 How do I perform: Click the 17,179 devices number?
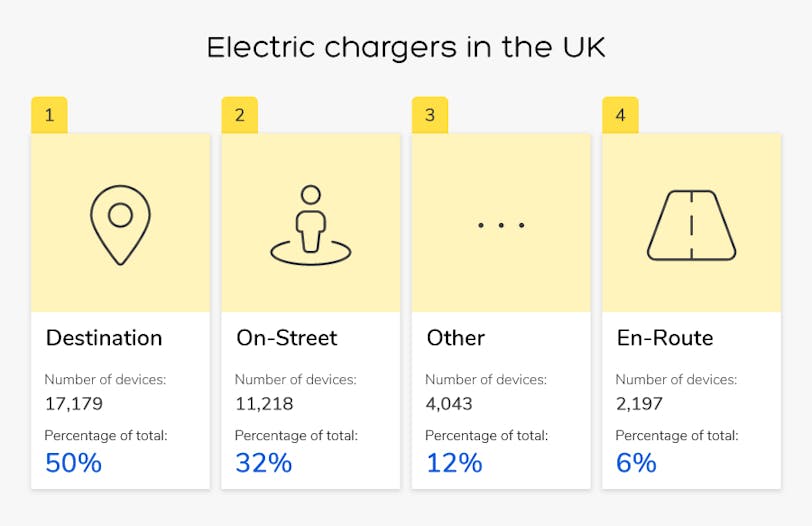click(x=74, y=404)
